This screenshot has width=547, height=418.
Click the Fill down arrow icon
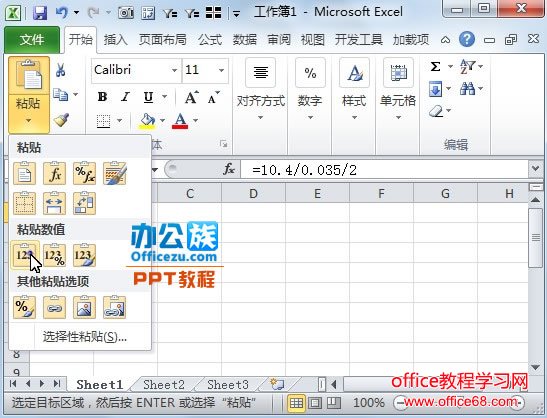click(x=435, y=89)
